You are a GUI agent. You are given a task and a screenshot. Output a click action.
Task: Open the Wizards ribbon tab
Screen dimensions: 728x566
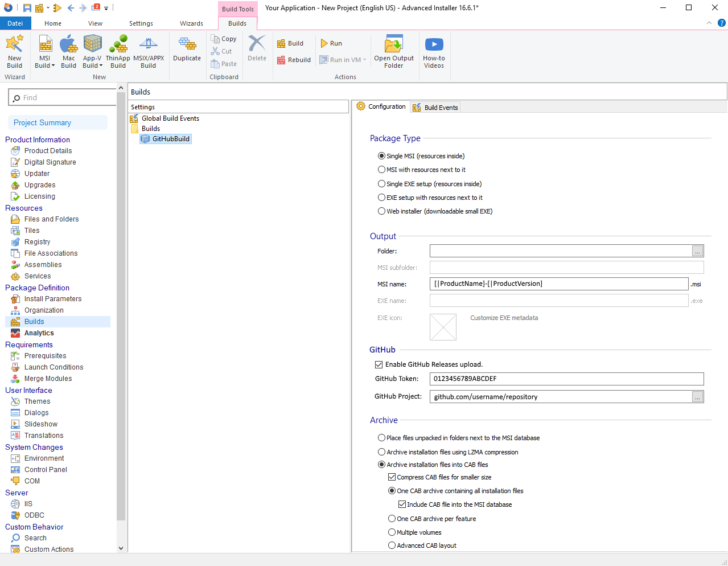point(191,23)
